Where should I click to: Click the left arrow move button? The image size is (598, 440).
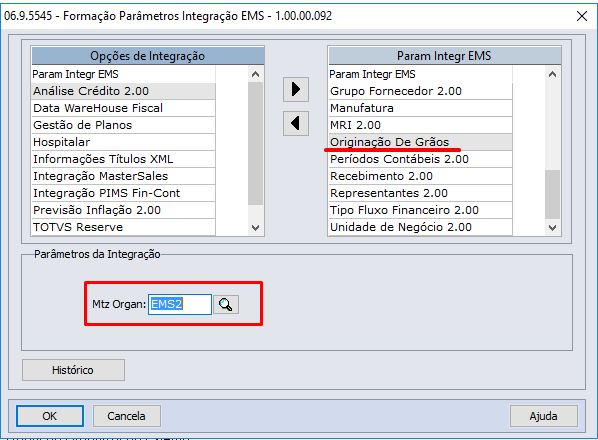296,123
